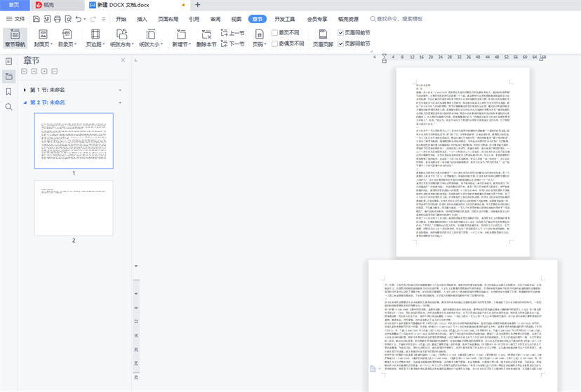Viewport: 581px width, 392px height.
Task: Enable the 奇偶页不同 checkbox
Action: pyautogui.click(x=276, y=43)
